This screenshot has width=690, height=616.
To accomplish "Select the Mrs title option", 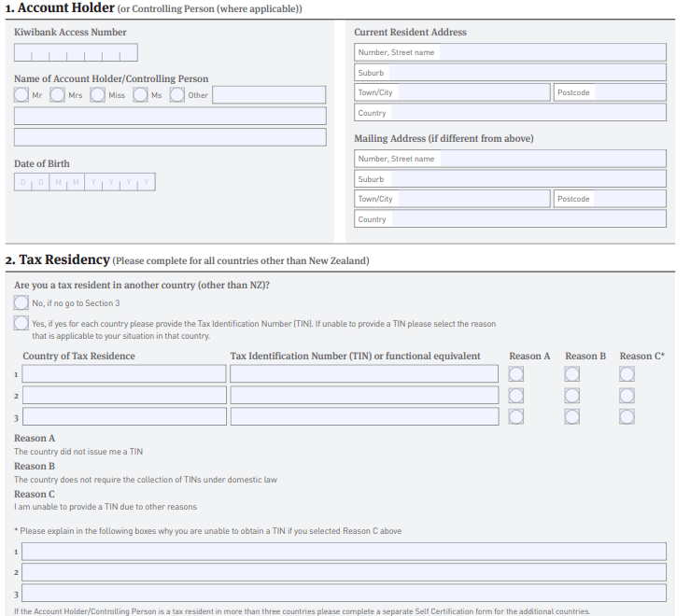I will [x=57, y=94].
